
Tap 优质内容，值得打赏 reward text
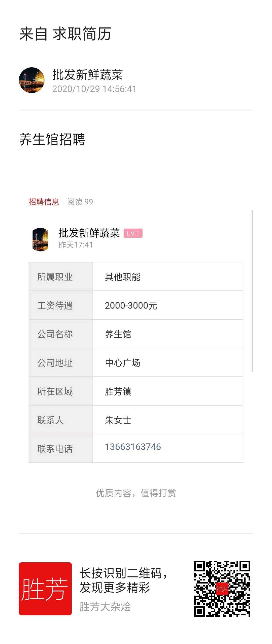tap(136, 493)
